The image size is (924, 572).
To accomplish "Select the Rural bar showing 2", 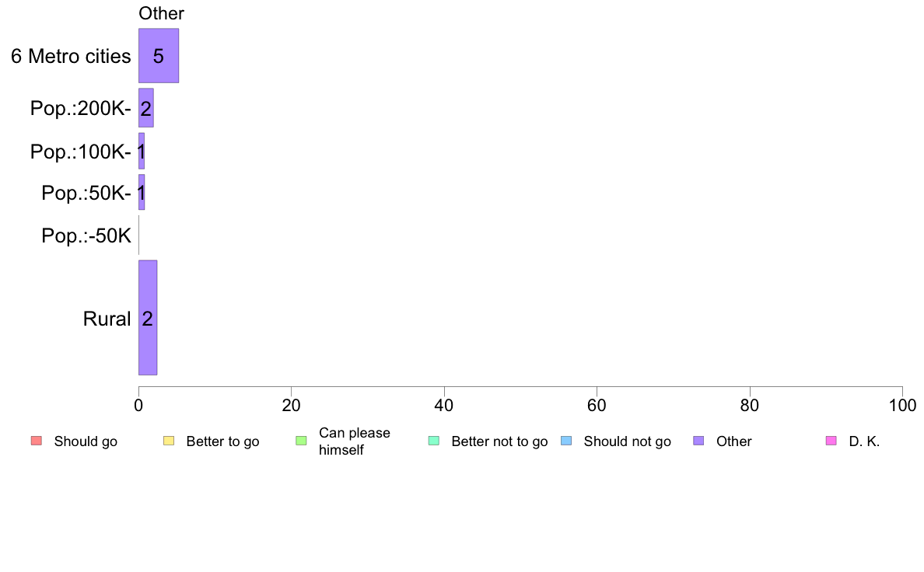I will pos(148,318).
